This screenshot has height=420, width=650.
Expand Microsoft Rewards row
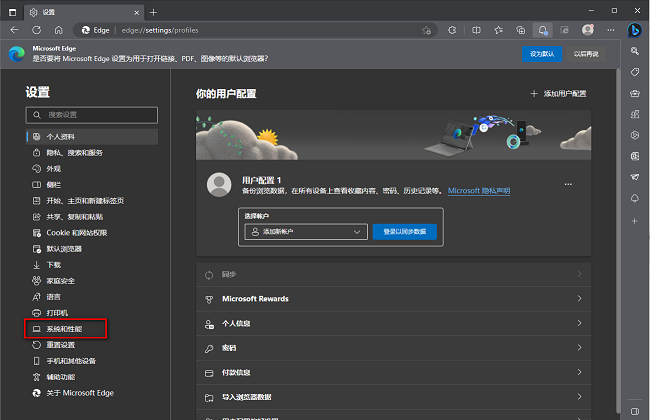pyautogui.click(x=393, y=299)
